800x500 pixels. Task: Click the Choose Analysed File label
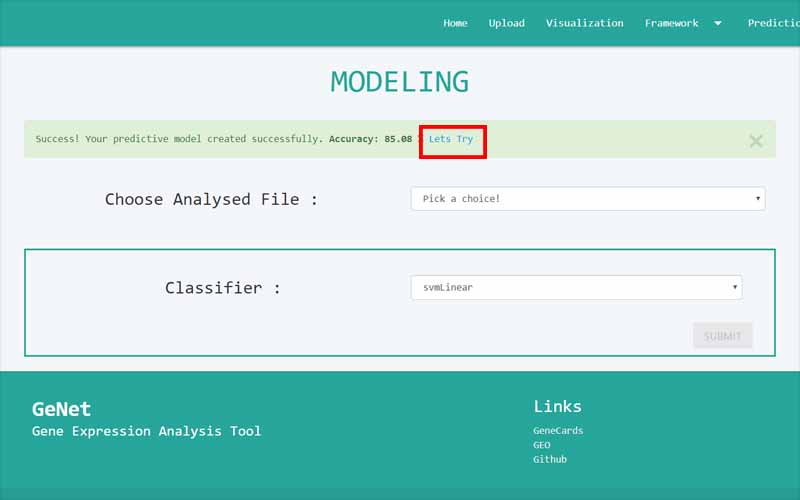click(x=211, y=199)
